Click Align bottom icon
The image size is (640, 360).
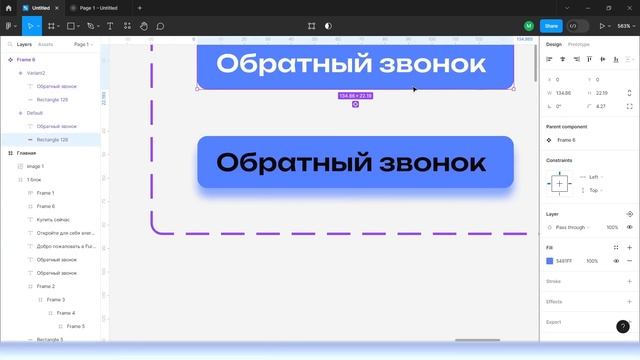[x=616, y=60]
